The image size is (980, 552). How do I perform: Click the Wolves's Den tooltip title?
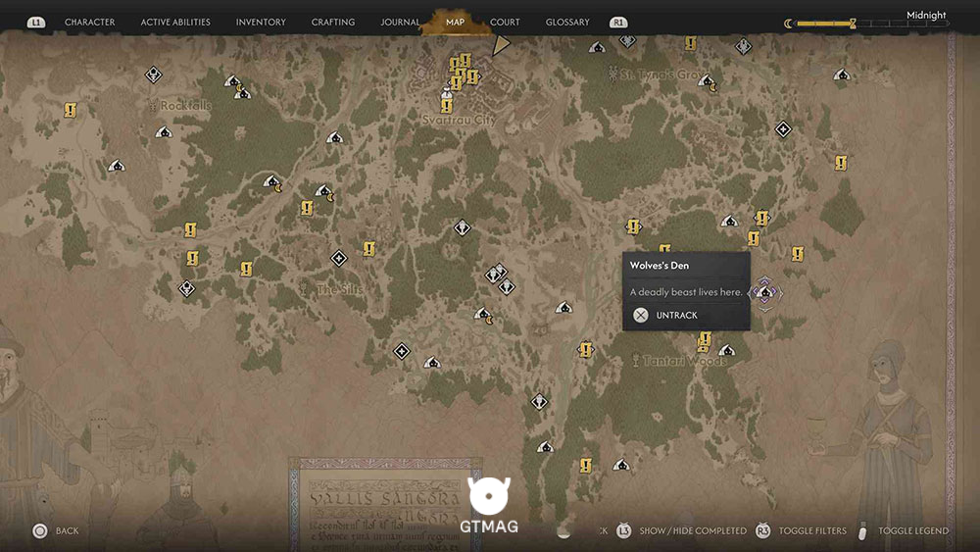tap(660, 265)
